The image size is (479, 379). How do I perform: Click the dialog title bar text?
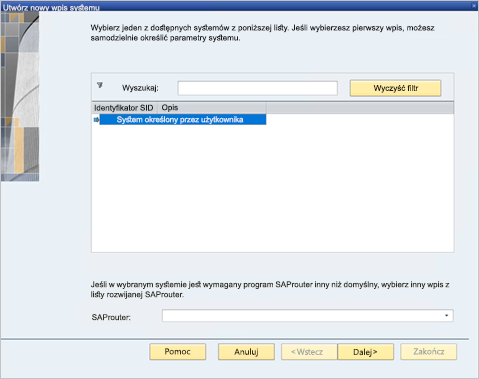click(51, 7)
